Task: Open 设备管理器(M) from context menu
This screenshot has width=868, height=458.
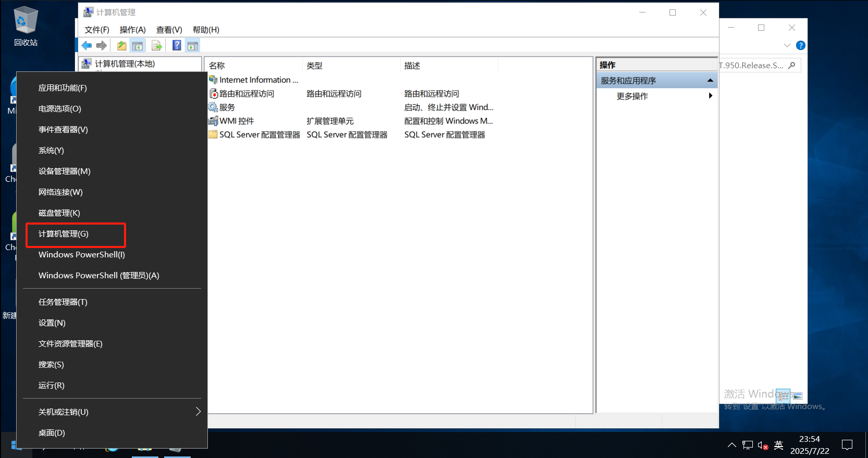Action: point(112,171)
